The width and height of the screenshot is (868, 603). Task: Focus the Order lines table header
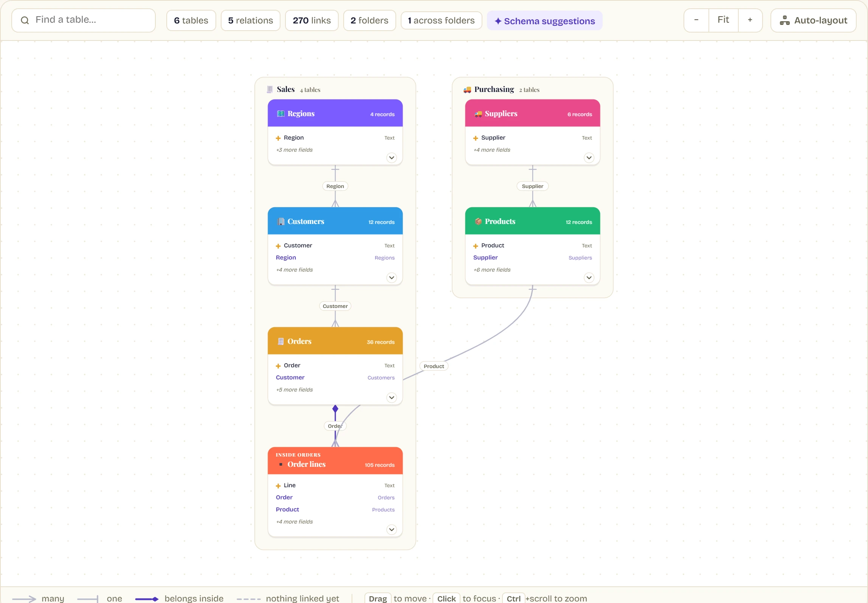(335, 461)
